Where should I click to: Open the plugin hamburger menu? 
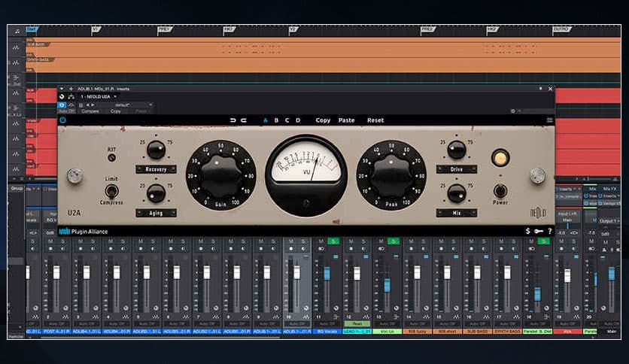(549, 120)
